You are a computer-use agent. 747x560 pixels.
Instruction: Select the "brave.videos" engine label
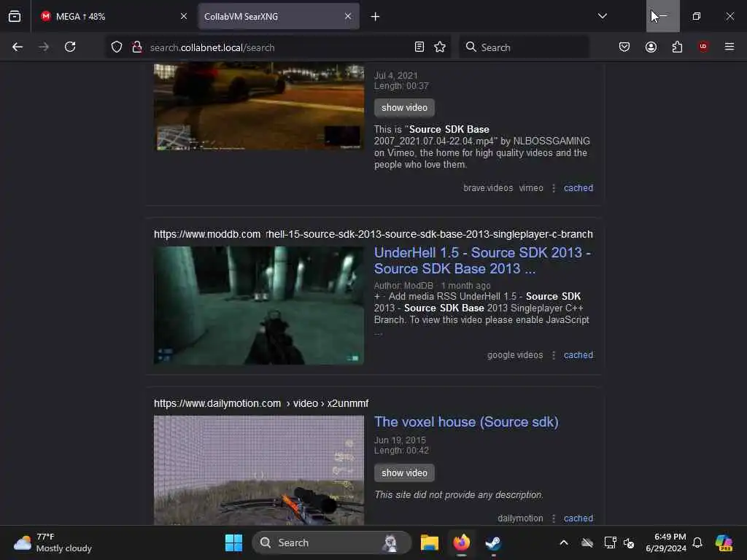tap(488, 188)
